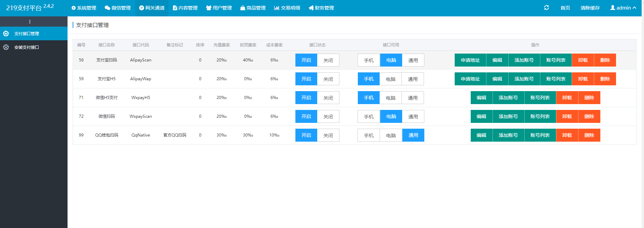
Task: Click the refresh icon in top bar
Action: 546,8
